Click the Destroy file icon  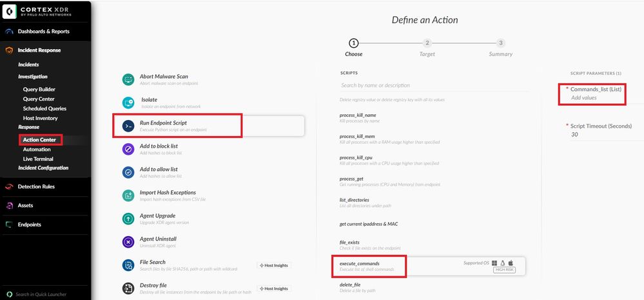point(128,288)
